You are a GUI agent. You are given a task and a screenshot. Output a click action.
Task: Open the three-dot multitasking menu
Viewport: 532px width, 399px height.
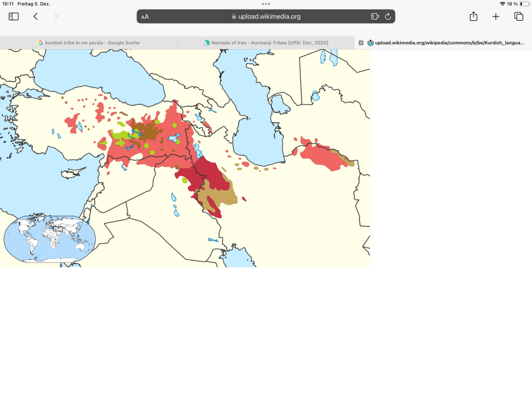[x=266, y=4]
